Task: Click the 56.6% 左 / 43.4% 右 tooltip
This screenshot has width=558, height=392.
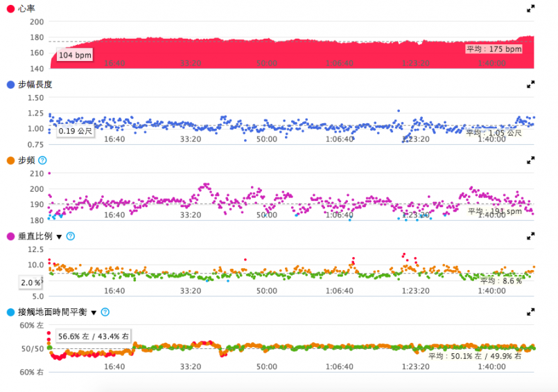Action: pos(94,336)
